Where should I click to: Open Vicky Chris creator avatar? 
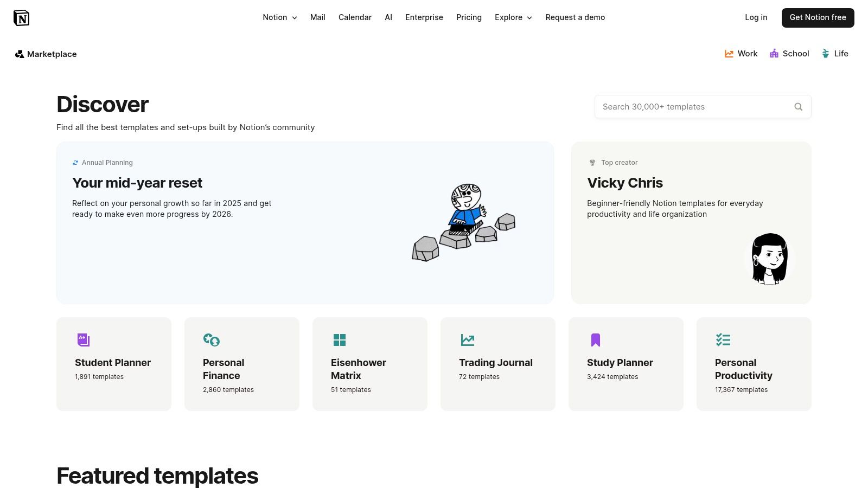769,259
